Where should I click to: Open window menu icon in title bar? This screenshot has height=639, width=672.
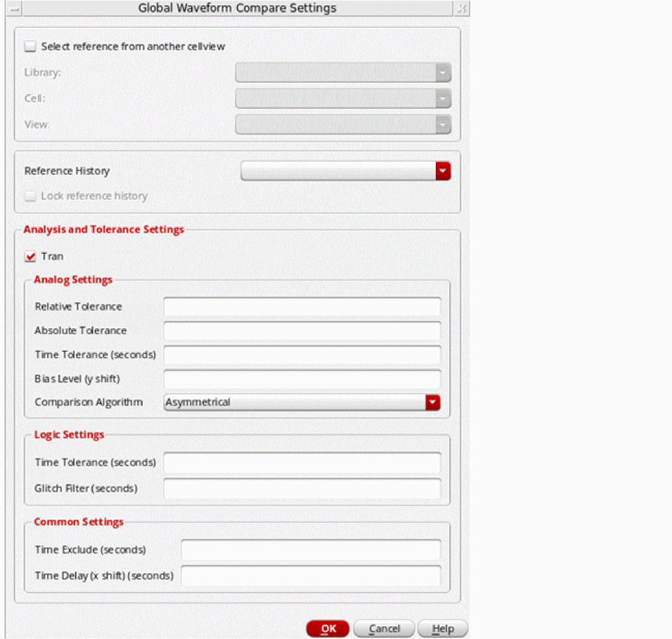click(14, 8)
